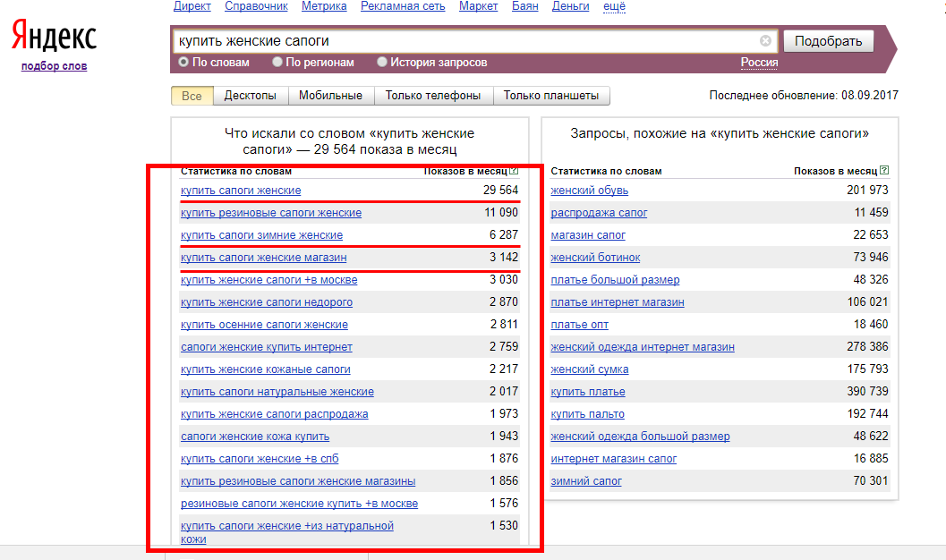Open similar query "магазин сапог"
Screen dimensions: 946x560
[x=588, y=235]
